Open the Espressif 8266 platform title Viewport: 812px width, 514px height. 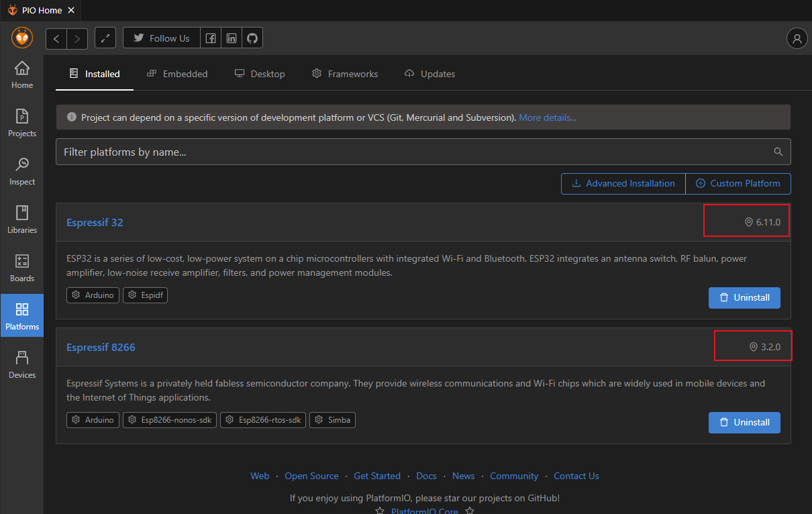click(101, 347)
